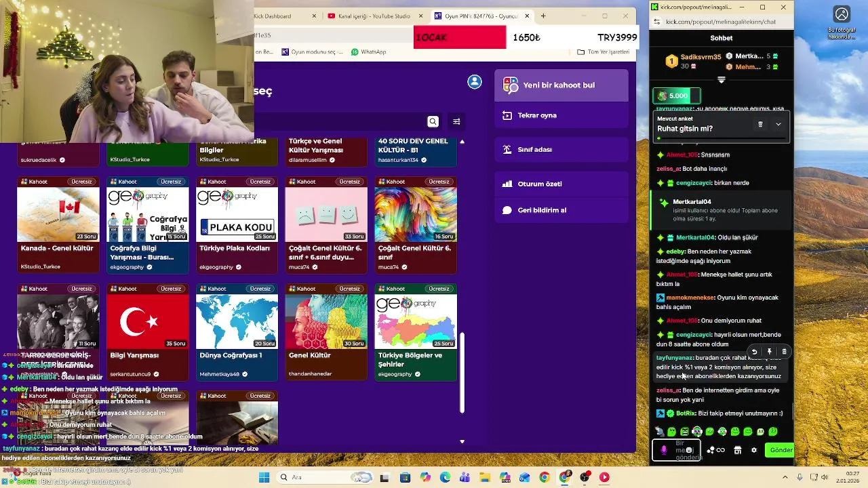
Task: Open Dünya Coğrafyası 1 kahoot card
Action: tap(237, 332)
